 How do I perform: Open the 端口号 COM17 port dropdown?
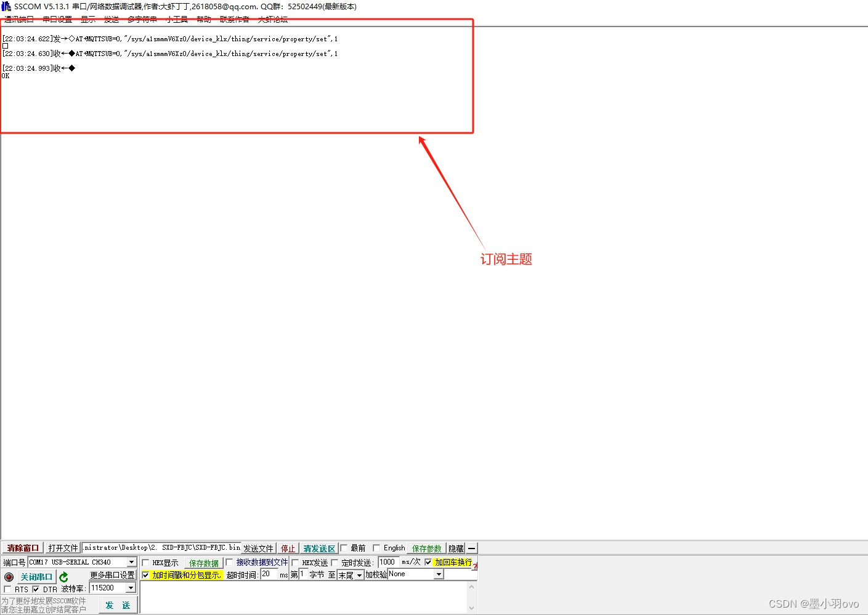[131, 562]
